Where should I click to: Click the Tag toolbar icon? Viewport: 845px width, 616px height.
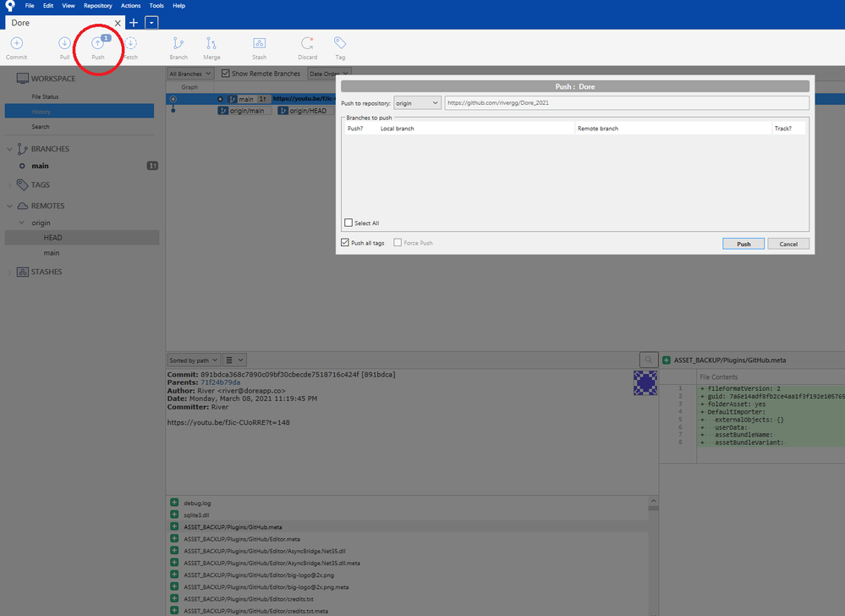[x=340, y=43]
